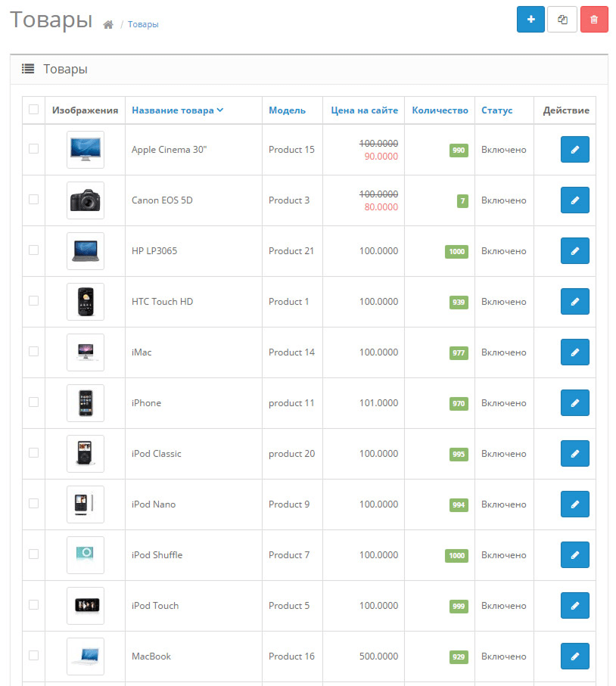Image resolution: width=616 pixels, height=686 pixels.
Task: Tick the iPod Shuffle row checkbox
Action: pyautogui.click(x=34, y=554)
